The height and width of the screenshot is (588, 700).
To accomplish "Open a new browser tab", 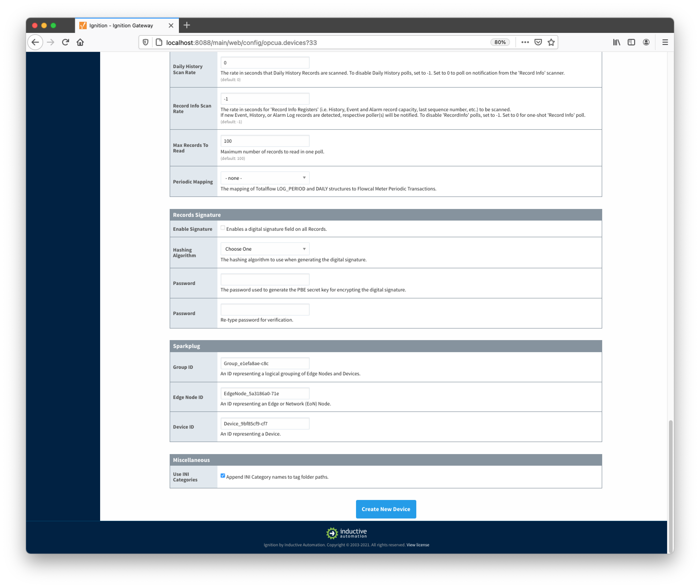I will [187, 25].
